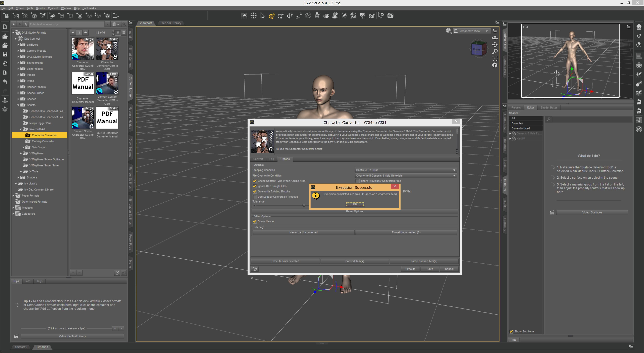This screenshot has width=644, height=353.
Task: Click the New Scene icon in left sidebar
Action: tap(5, 27)
